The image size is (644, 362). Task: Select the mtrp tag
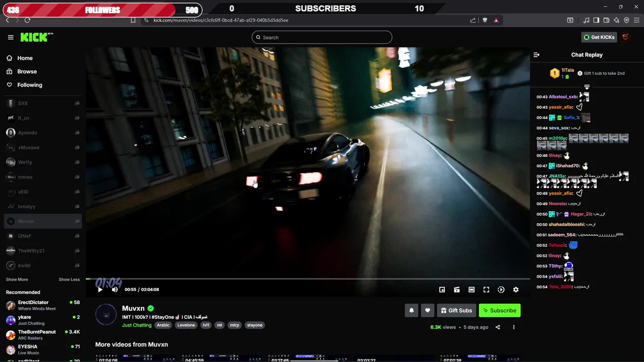coord(234,325)
